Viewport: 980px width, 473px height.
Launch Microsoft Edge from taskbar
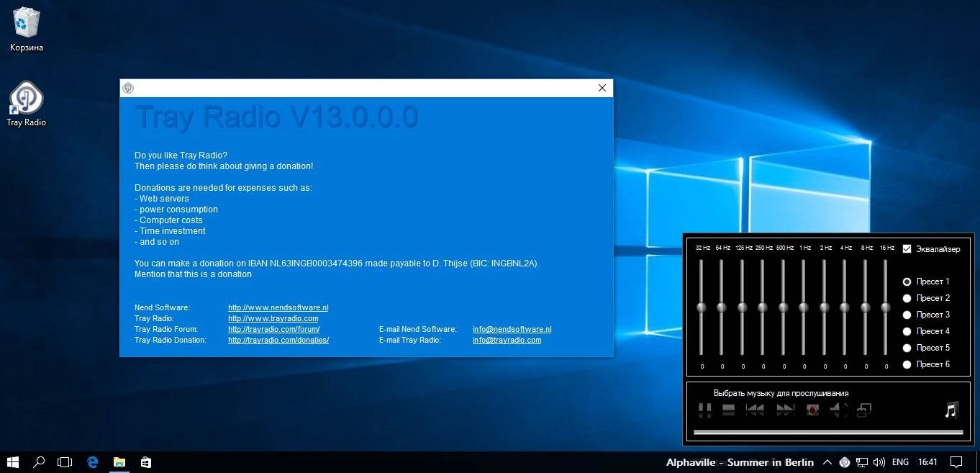(x=92, y=461)
